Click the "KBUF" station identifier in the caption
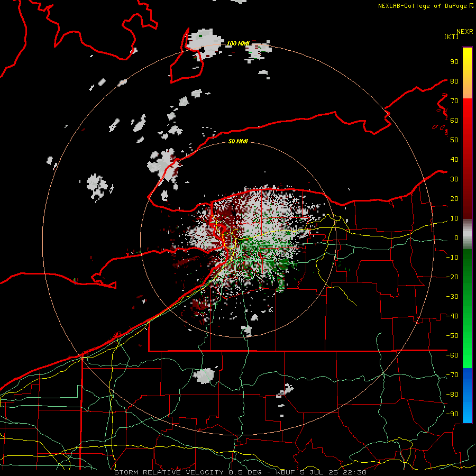 tap(286, 472)
